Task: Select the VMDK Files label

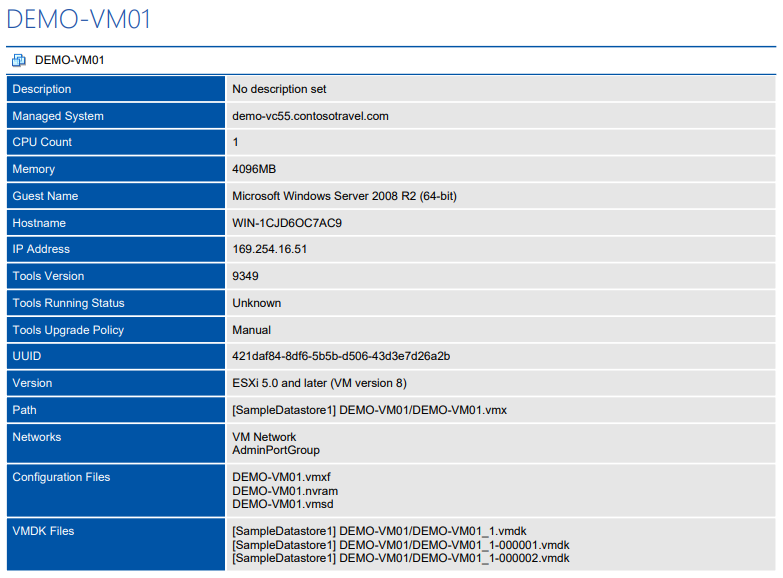Action: coord(43,531)
